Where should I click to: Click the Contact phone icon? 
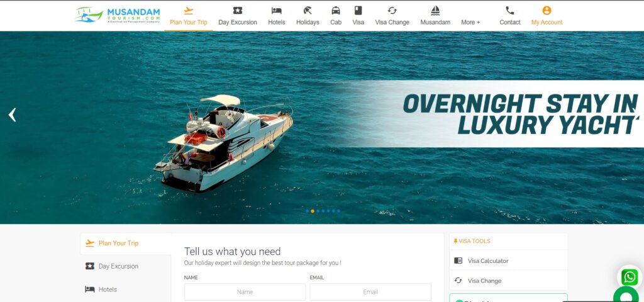click(x=509, y=11)
